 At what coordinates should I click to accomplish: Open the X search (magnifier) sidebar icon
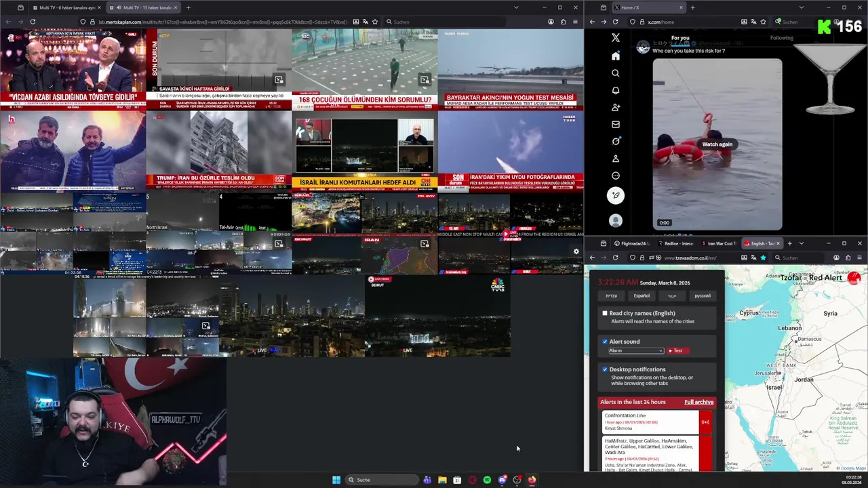[615, 73]
